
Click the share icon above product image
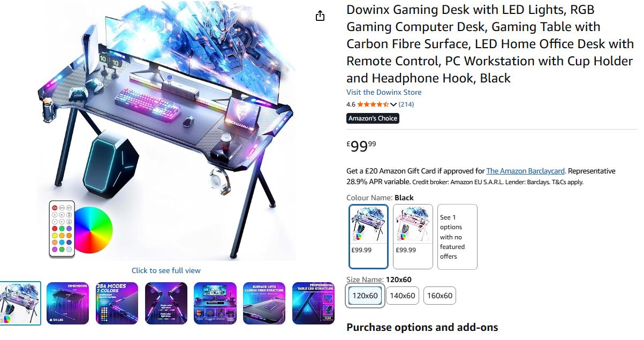point(320,16)
